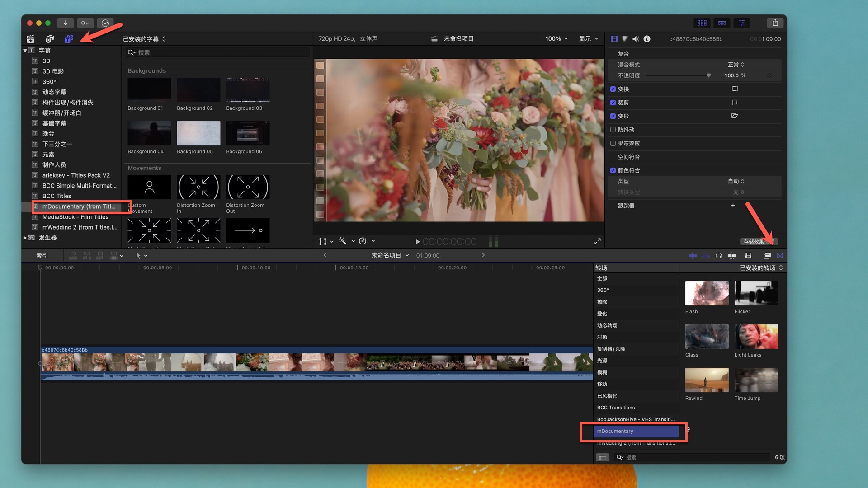Click the keyword editor key icon
Screen dimensions: 868x488
(x=85, y=23)
